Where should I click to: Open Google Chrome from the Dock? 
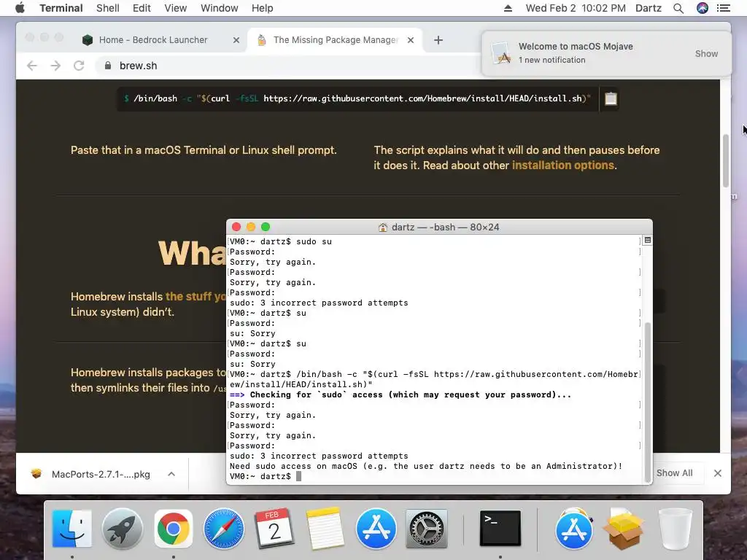click(x=174, y=528)
